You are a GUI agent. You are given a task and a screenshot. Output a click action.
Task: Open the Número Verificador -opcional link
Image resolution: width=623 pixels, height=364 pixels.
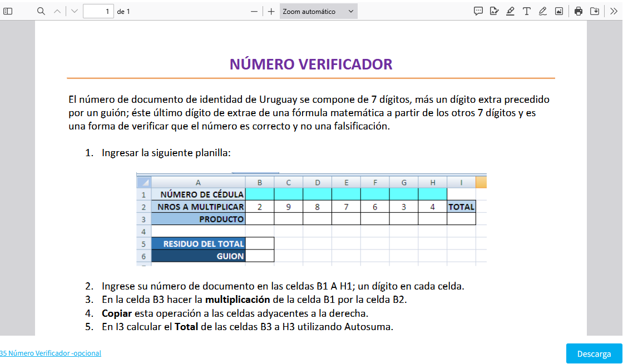[50, 353]
